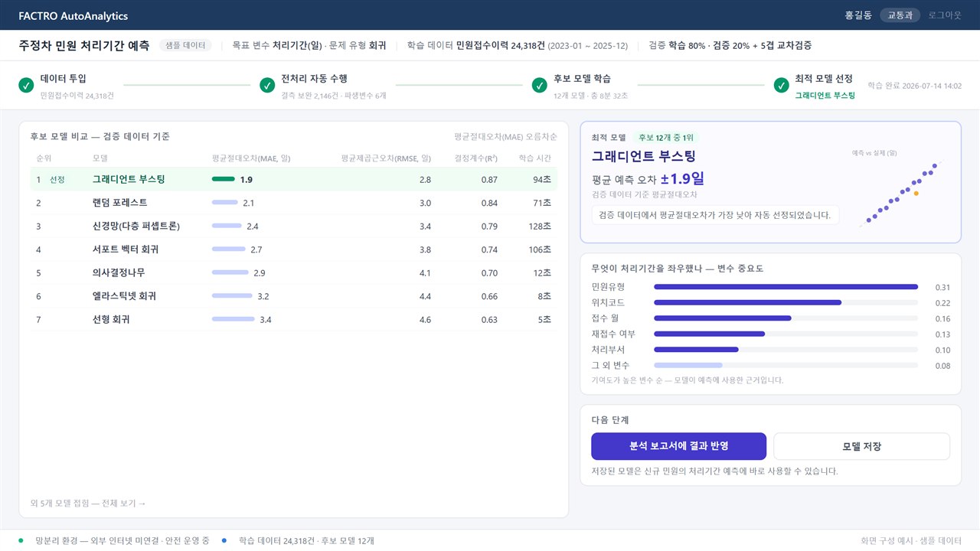Sort by 결정계수(R²) column header
Viewport: 980px width, 551px height.
[476, 158]
